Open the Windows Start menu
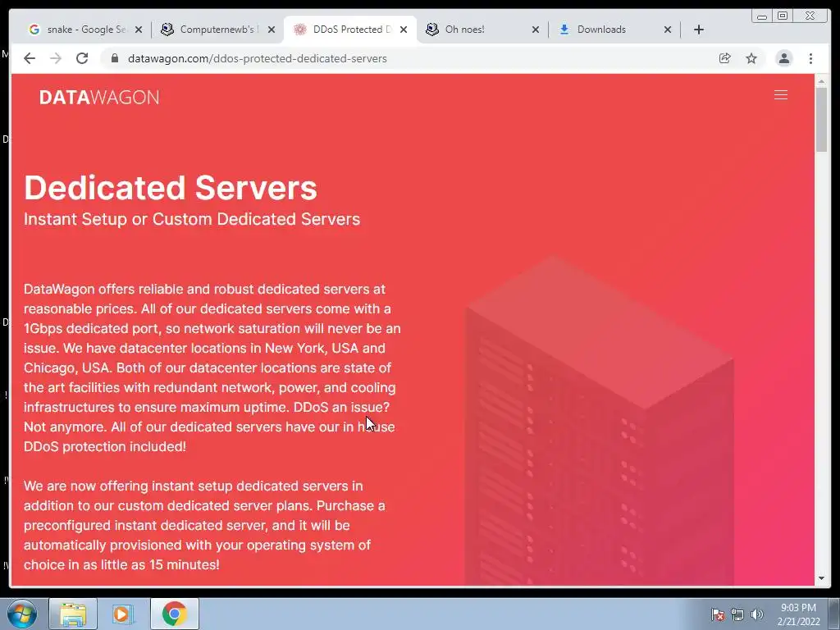Screen dimensions: 840x630 22,614
